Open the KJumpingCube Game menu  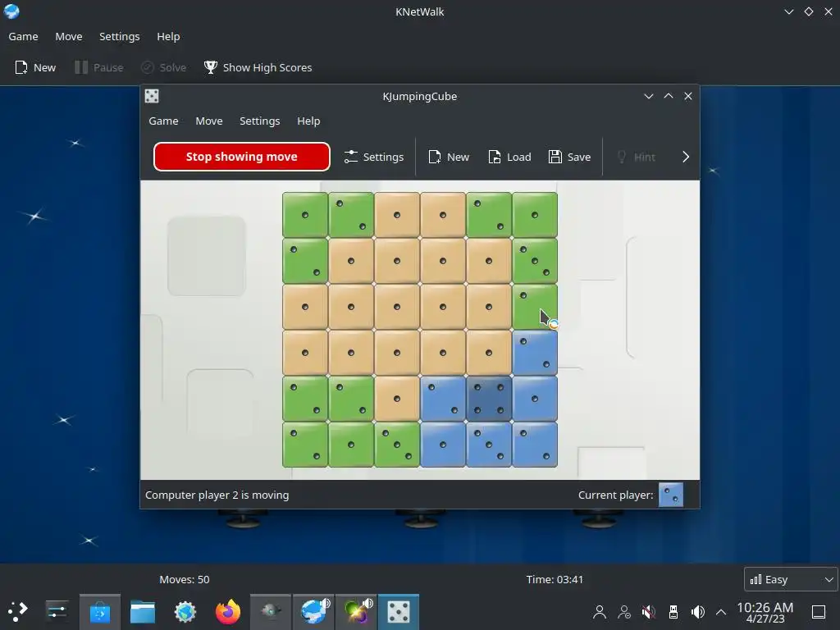click(x=163, y=121)
